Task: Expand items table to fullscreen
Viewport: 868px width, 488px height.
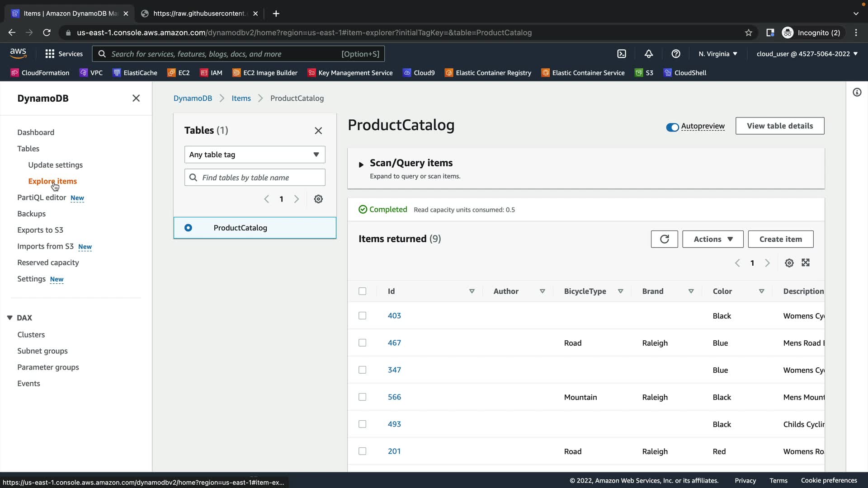Action: tap(806, 263)
